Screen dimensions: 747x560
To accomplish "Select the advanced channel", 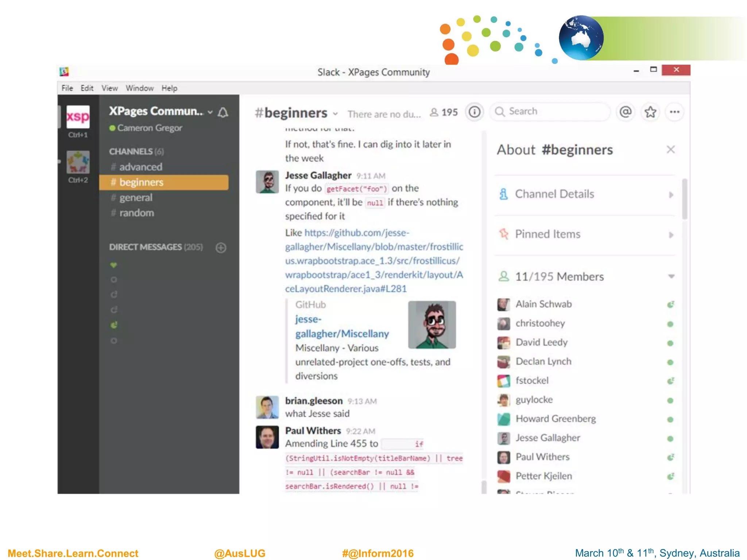I will coord(141,167).
